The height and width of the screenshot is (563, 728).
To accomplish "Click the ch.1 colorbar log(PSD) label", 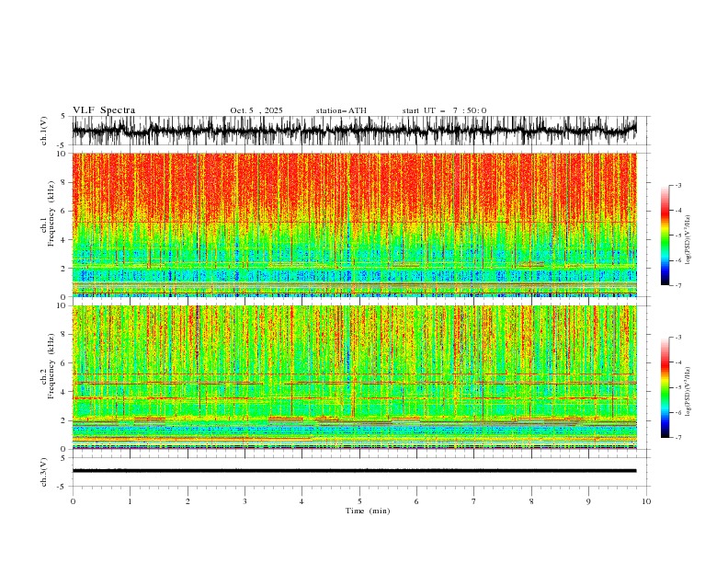I will click(688, 240).
